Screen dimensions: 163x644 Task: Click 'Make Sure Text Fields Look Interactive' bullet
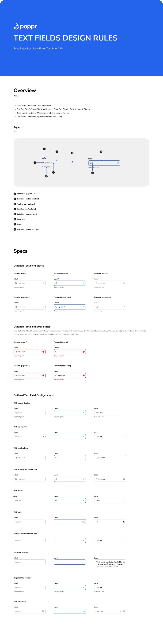pyautogui.click(x=34, y=106)
